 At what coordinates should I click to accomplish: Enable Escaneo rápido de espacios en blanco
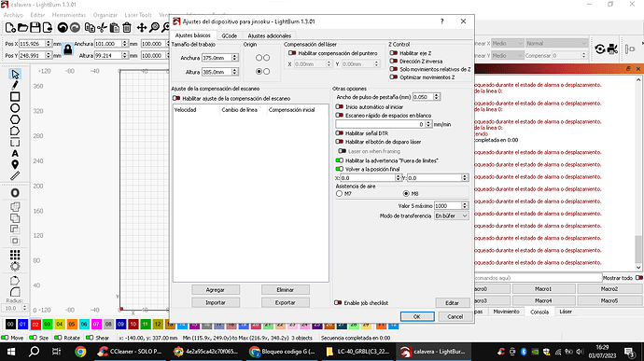pos(339,116)
